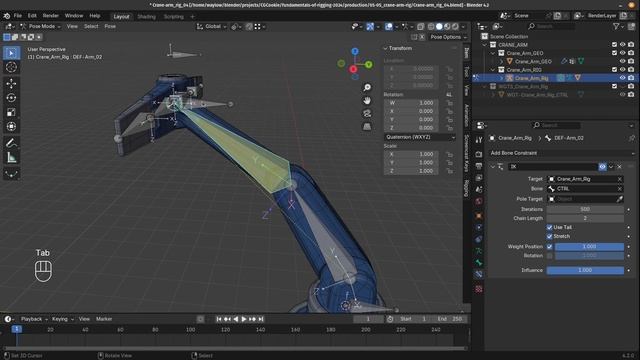The image size is (640, 360).
Task: Pick the Scale tool in the toolbar
Action: pos(11,112)
